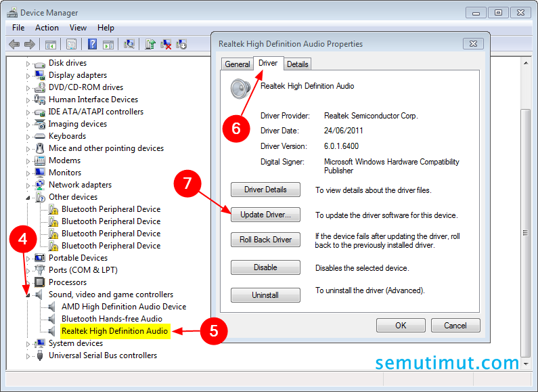Click the Device Manager scrollbar thumb
Image resolution: width=538 pixels, height=392 pixels.
525,233
